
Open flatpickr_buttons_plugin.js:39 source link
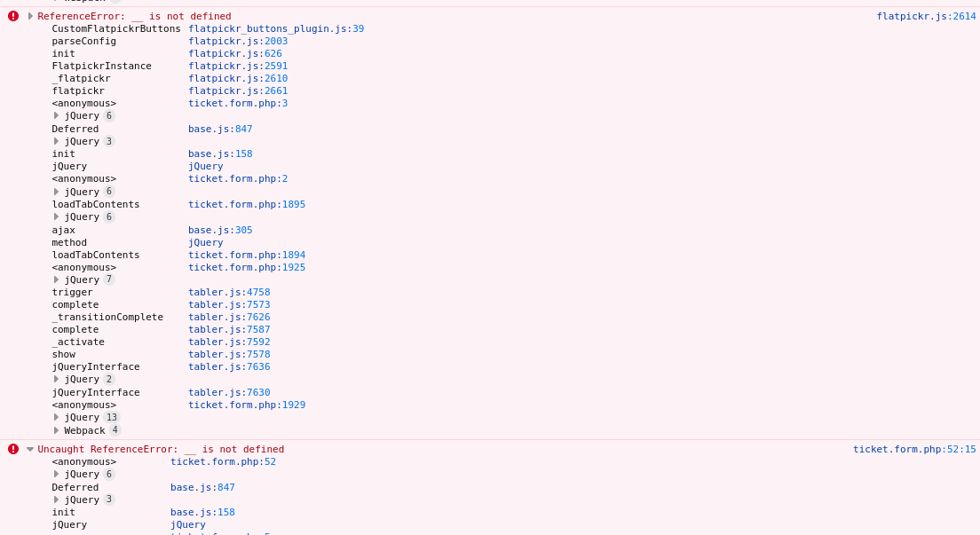point(275,28)
